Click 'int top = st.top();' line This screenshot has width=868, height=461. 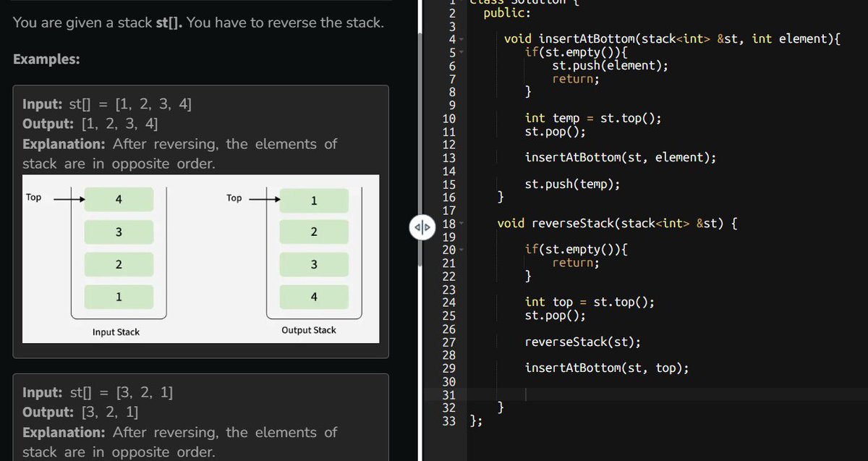pyautogui.click(x=590, y=302)
